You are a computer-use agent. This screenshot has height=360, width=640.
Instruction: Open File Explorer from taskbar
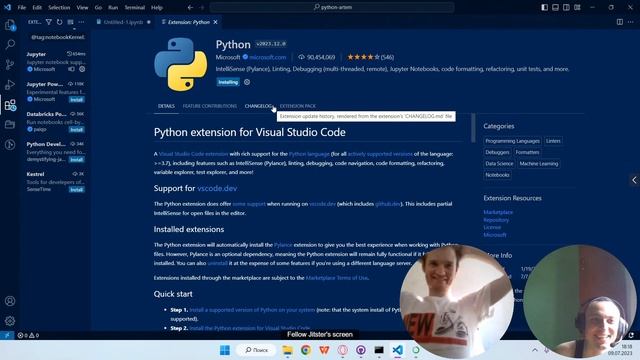288,350
